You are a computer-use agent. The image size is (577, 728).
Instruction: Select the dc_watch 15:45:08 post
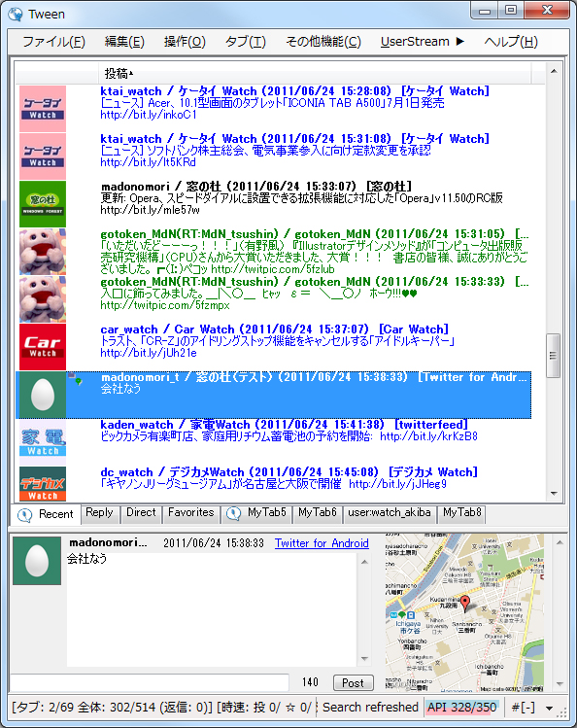click(274, 484)
